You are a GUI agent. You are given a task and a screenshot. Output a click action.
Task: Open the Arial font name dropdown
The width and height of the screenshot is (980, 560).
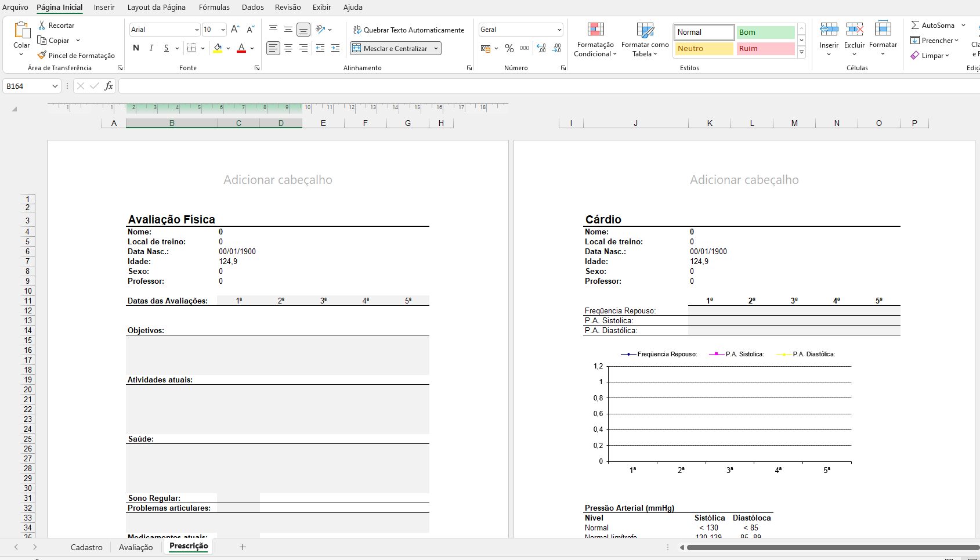point(197,30)
